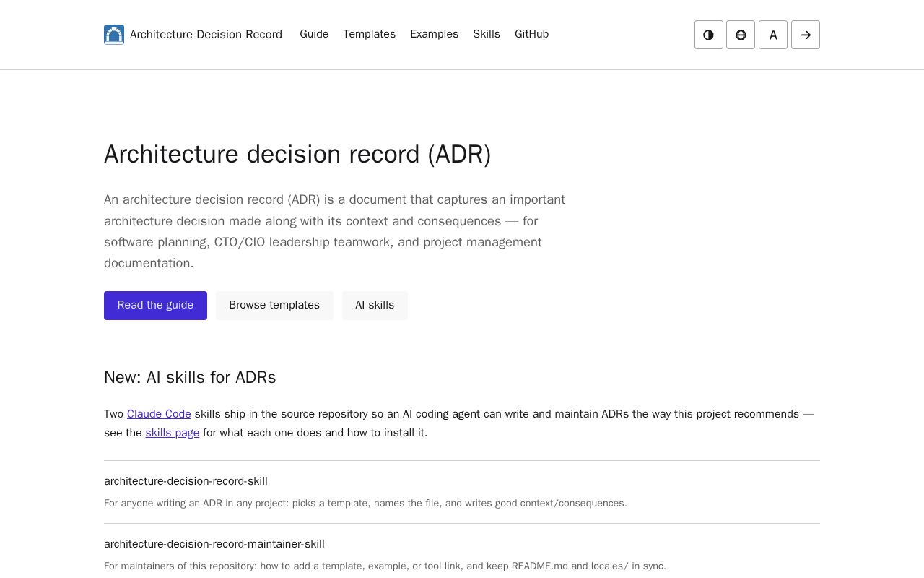The width and height of the screenshot is (924, 578).
Task: Open the Templates nav item
Action: [x=369, y=34]
